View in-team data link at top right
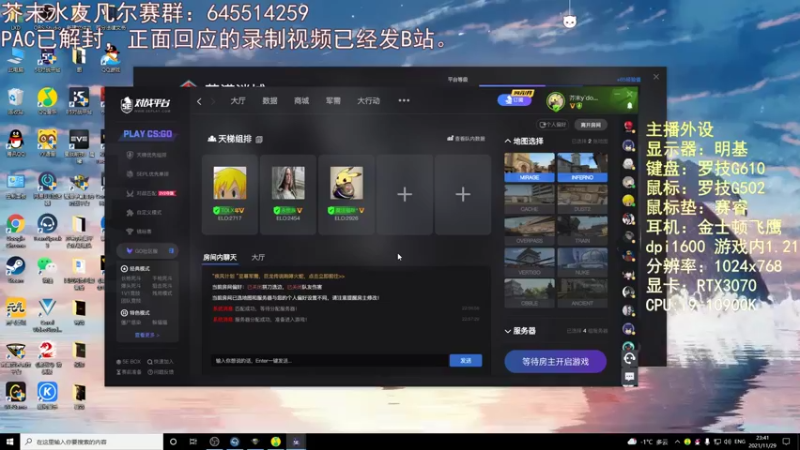The height and width of the screenshot is (450, 800). pyautogui.click(x=466, y=138)
